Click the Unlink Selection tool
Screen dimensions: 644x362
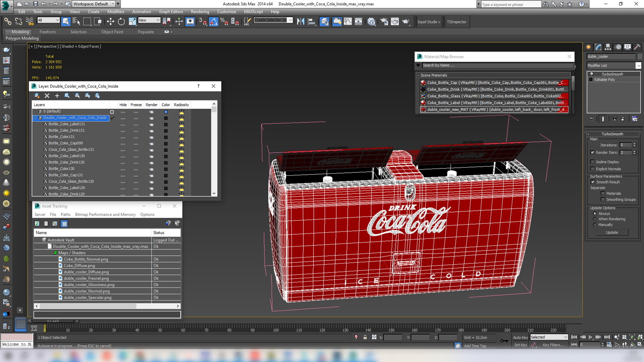(18, 21)
